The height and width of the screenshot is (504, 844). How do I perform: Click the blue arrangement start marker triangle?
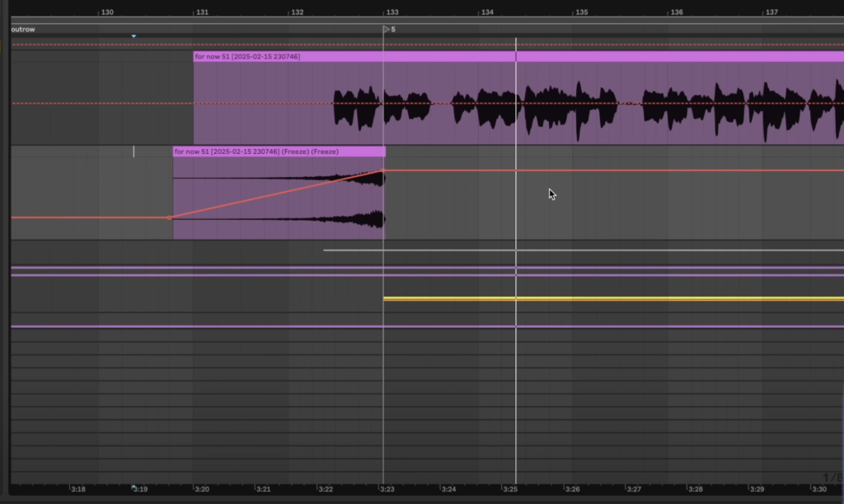[x=134, y=36]
